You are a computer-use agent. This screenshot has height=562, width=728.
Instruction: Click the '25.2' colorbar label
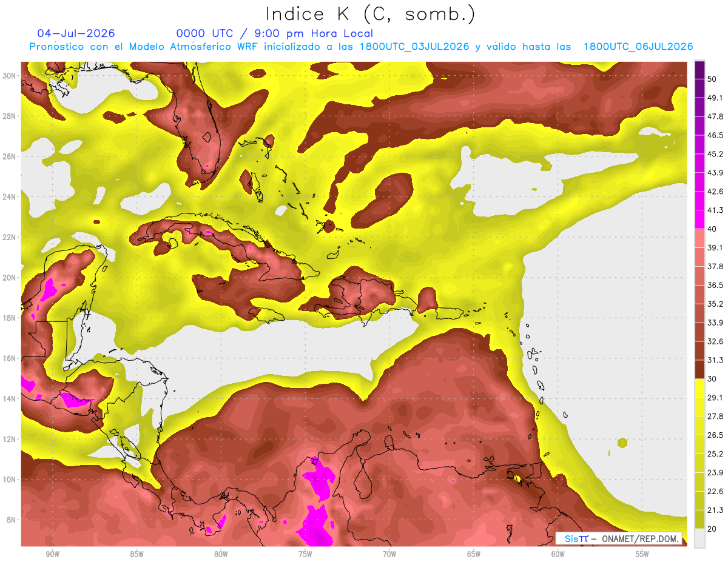(x=715, y=454)
